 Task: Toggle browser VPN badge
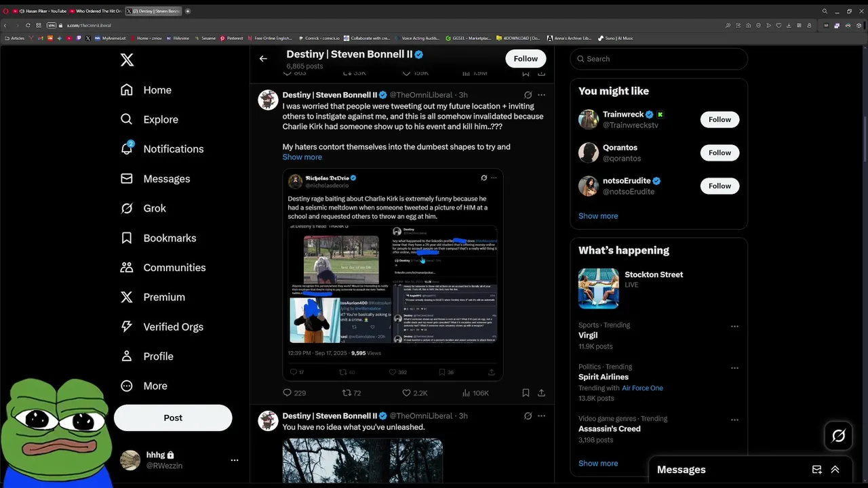pos(51,25)
